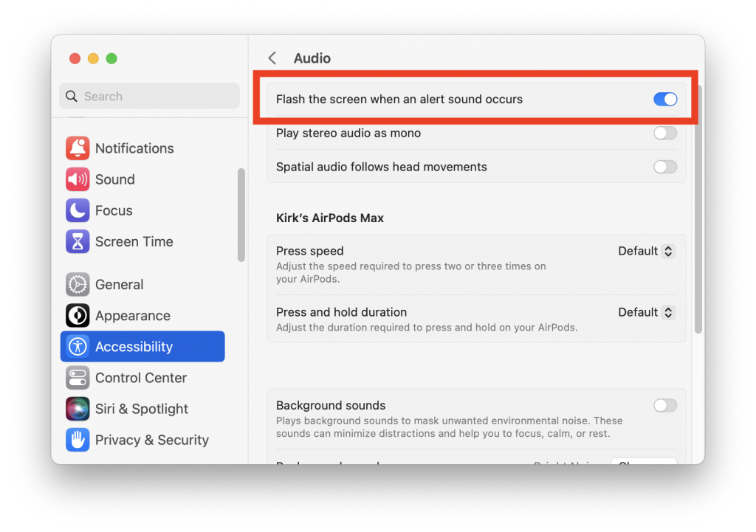Select the Sound settings icon
Screen dimensions: 756x532
point(78,179)
